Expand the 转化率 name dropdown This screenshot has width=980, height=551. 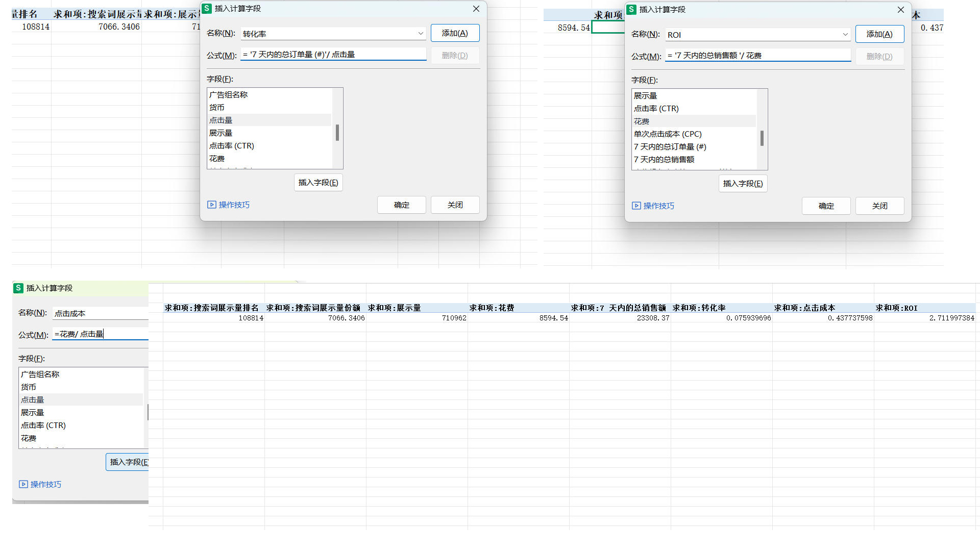coord(421,34)
